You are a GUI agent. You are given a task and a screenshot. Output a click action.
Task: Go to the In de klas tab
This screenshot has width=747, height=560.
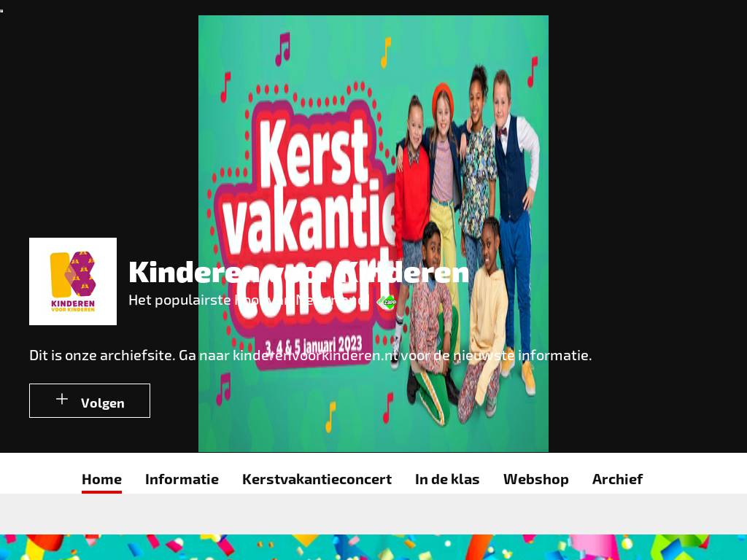point(447,479)
